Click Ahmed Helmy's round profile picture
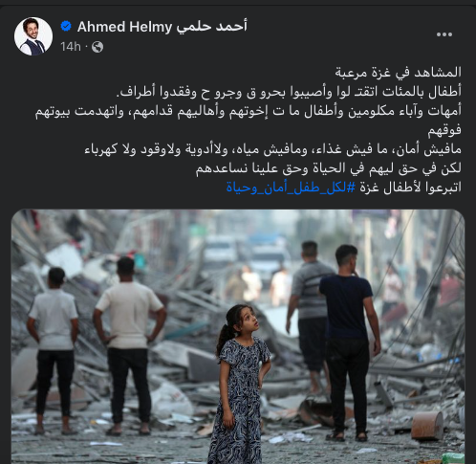The image size is (476, 464). [33, 36]
